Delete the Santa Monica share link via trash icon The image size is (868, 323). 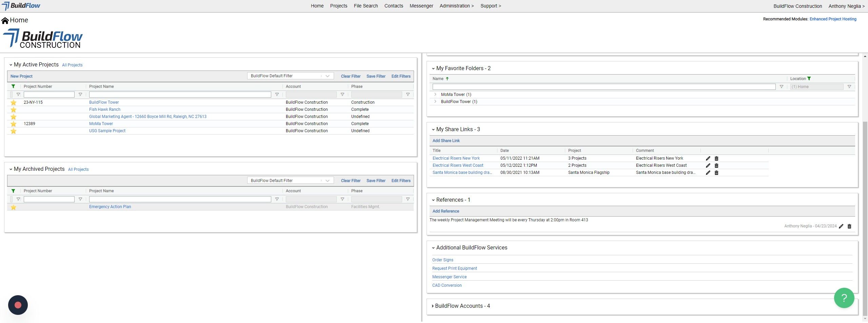coord(716,173)
